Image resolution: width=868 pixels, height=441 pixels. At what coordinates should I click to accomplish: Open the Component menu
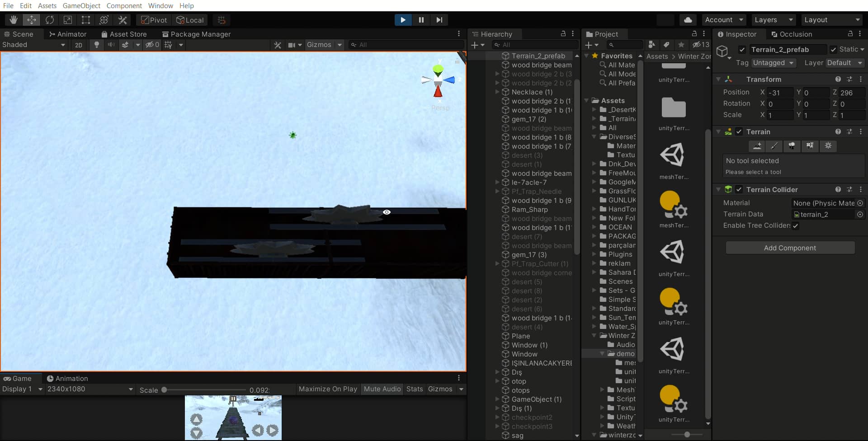[124, 5]
